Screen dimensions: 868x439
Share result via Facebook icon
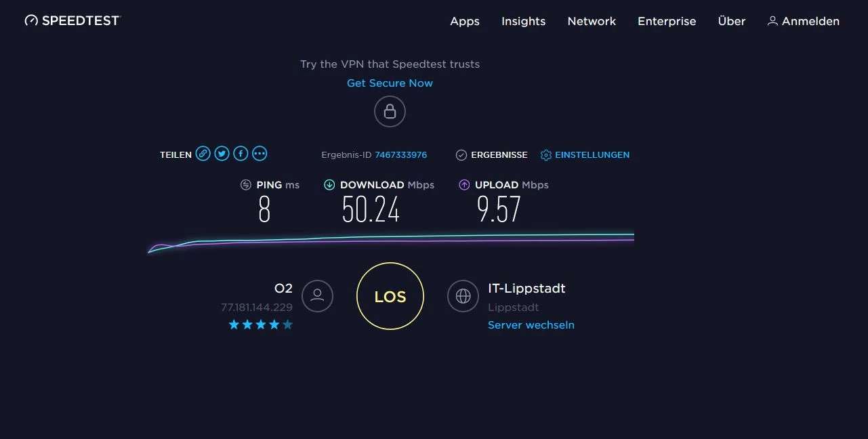coord(241,154)
